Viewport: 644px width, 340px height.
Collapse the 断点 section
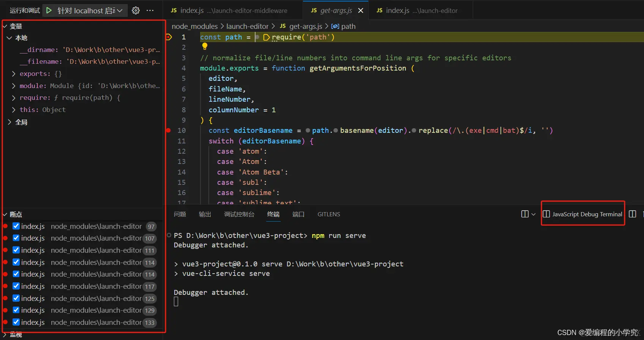(5, 214)
